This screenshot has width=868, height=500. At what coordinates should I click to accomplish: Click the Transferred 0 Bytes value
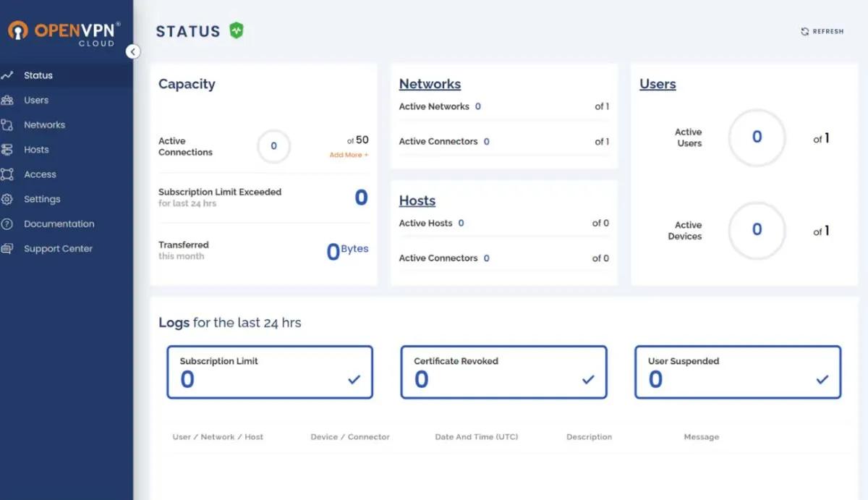[347, 251]
